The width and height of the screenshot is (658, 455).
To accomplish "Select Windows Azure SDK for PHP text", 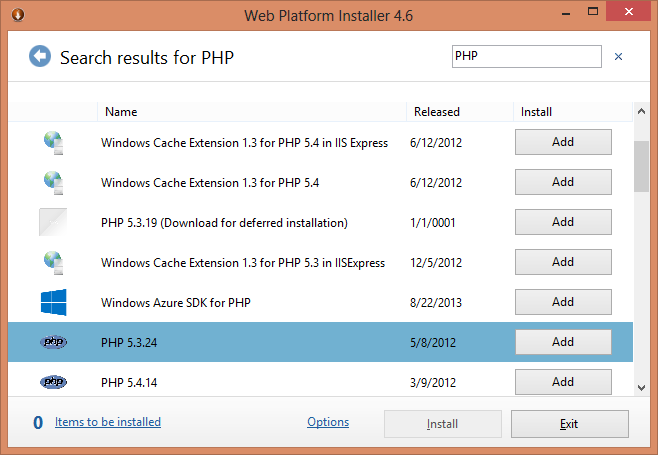I will click(176, 303).
